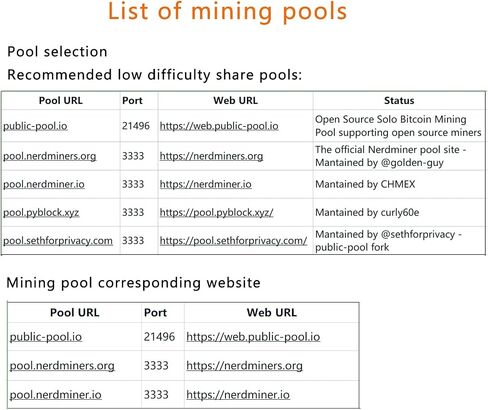The width and height of the screenshot is (488, 410).
Task: Select the Status column header
Action: point(399,101)
